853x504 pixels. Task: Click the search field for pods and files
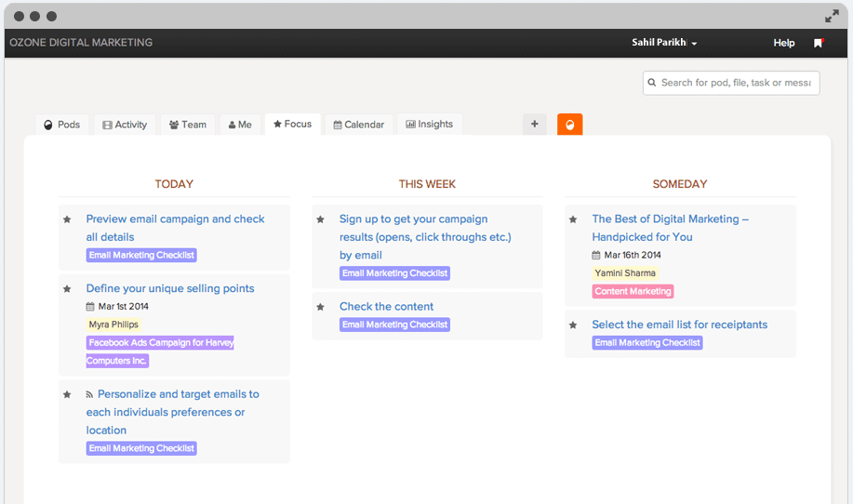point(737,83)
